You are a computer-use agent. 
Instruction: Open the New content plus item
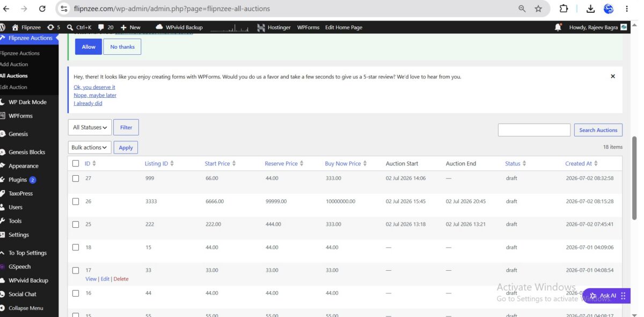coord(130,27)
